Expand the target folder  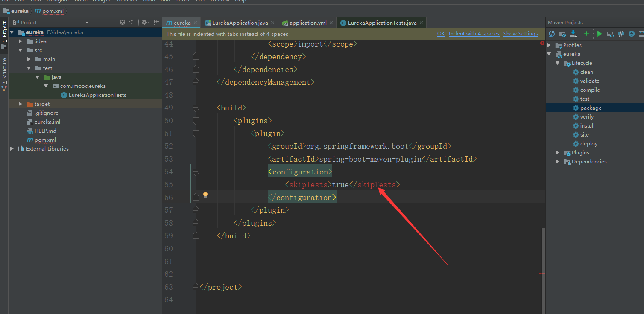tap(20, 104)
